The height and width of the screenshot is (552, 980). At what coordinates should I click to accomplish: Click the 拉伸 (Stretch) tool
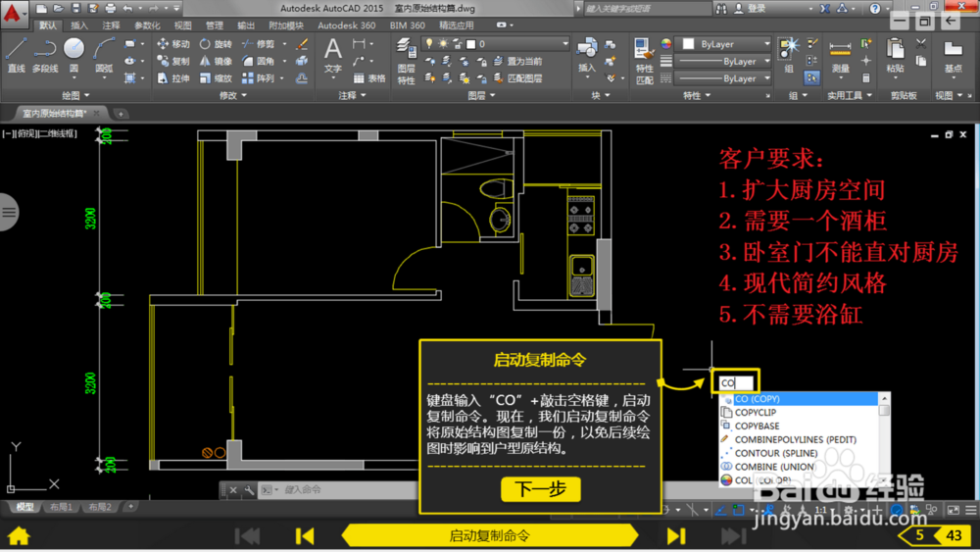point(173,78)
